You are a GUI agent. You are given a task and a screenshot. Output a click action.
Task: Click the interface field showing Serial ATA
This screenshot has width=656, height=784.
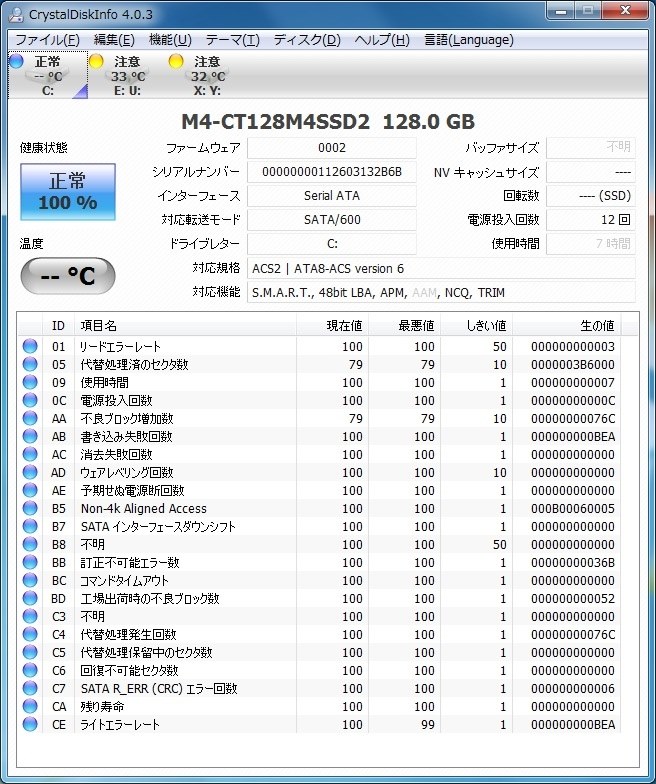(x=332, y=196)
